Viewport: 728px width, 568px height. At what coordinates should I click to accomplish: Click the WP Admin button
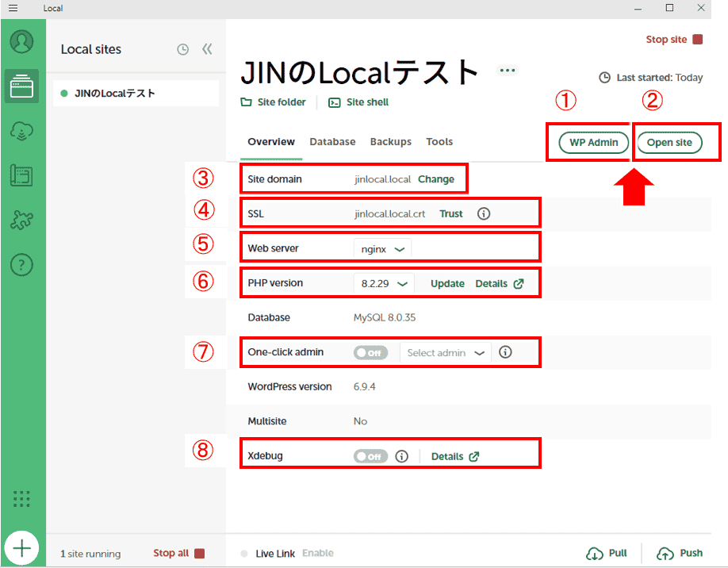[593, 143]
